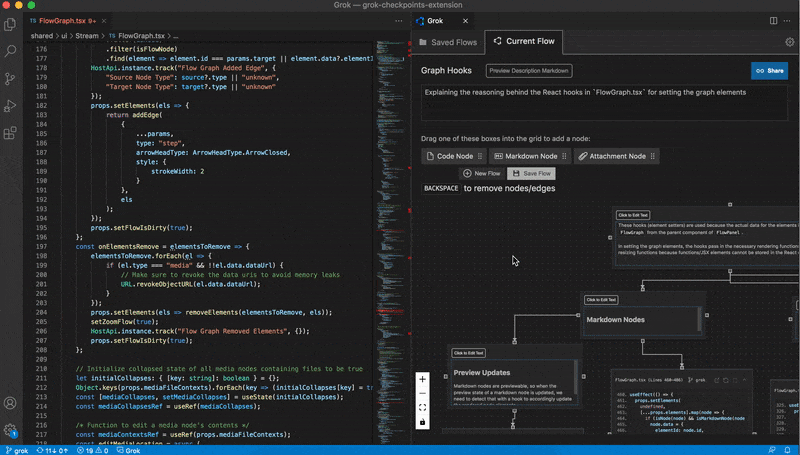Click the grok git branch in the status bar
The width and height of the screenshot is (800, 455).
point(17,450)
